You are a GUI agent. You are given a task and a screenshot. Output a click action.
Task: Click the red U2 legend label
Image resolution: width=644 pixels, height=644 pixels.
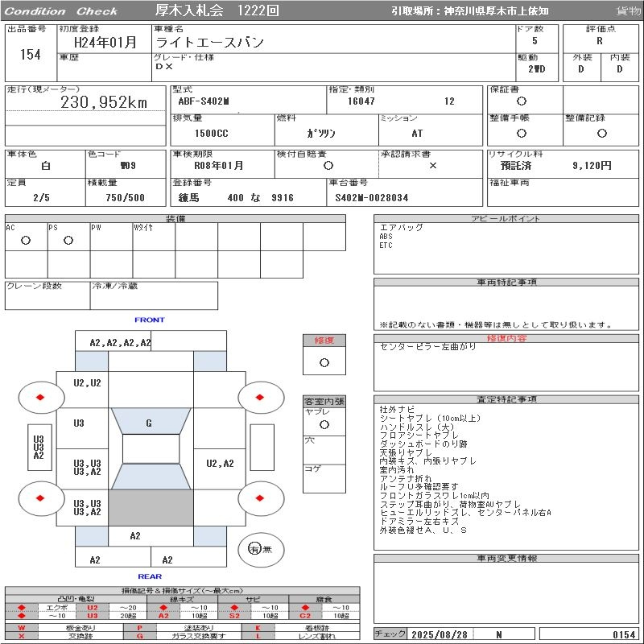point(93,608)
